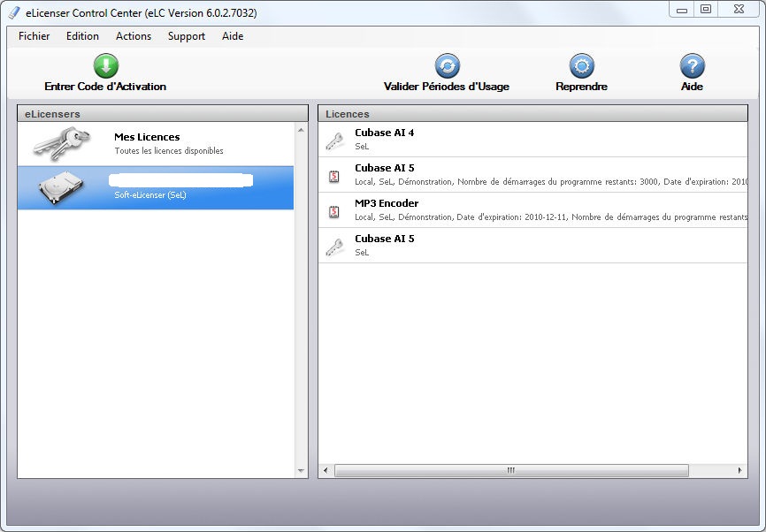
Task: Minimize the eLicenser Control Center window
Action: coord(682,9)
